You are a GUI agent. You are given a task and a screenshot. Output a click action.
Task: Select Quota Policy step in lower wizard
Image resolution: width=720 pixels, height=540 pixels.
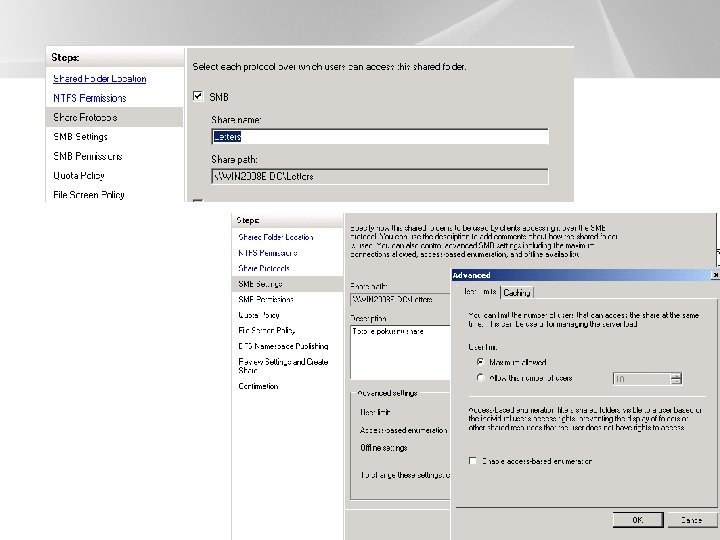pos(259,315)
